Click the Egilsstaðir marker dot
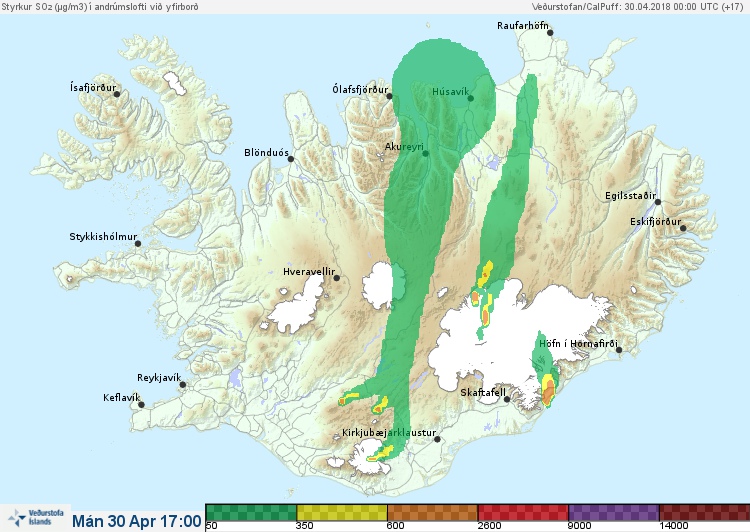The image size is (750, 532). (658, 202)
